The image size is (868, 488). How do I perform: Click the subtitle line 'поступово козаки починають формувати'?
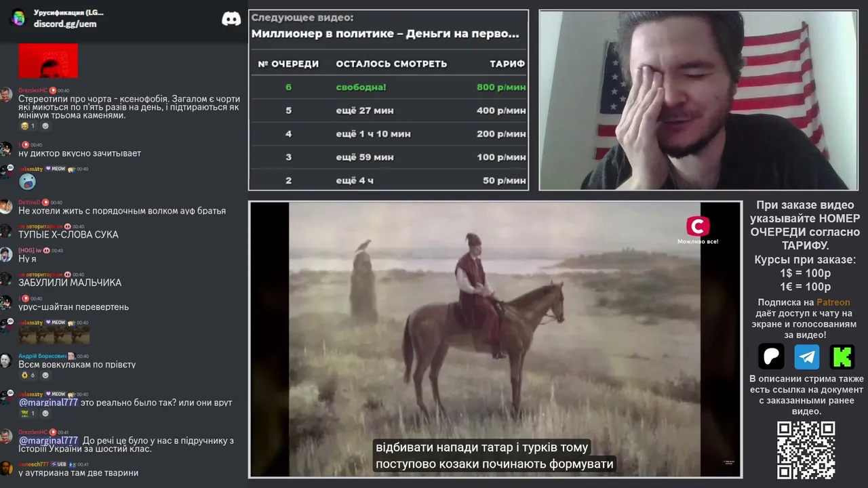coord(494,464)
